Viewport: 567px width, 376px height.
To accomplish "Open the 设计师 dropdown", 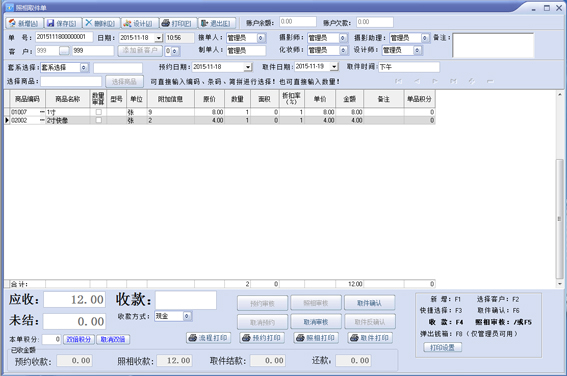I will click(417, 50).
